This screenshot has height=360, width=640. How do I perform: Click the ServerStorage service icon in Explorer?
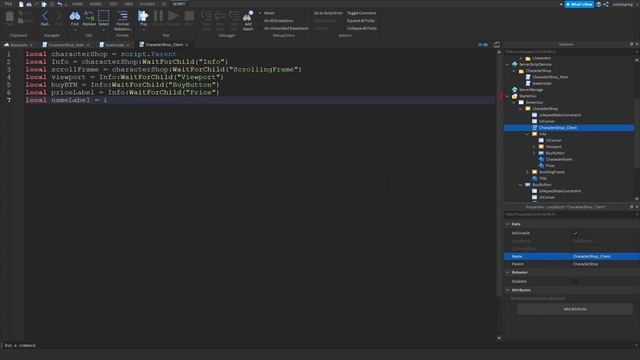[x=515, y=89]
